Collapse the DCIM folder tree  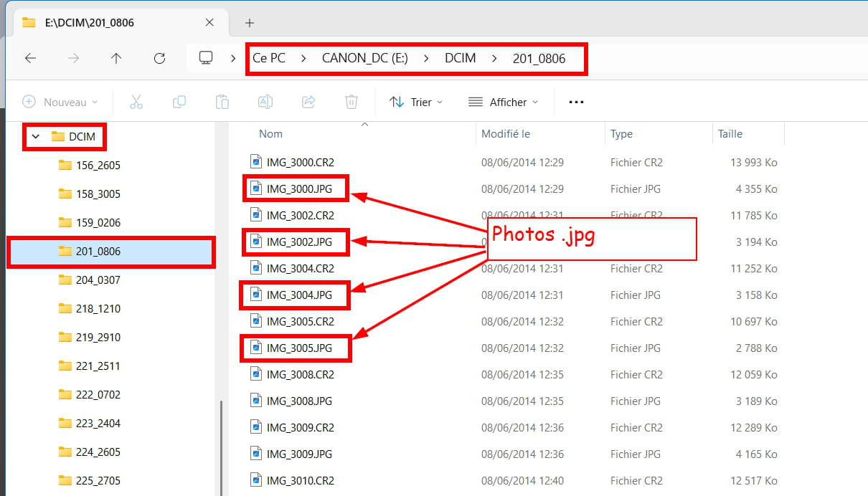pyautogui.click(x=35, y=136)
